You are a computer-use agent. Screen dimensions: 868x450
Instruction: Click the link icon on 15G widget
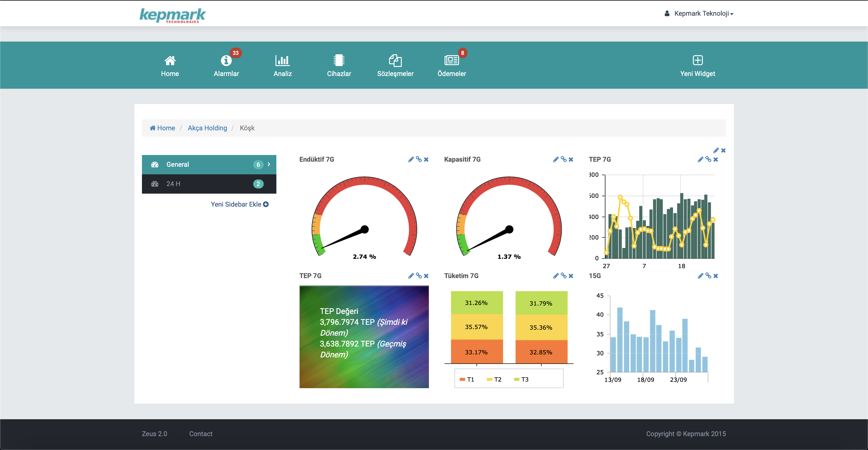pyautogui.click(x=708, y=276)
